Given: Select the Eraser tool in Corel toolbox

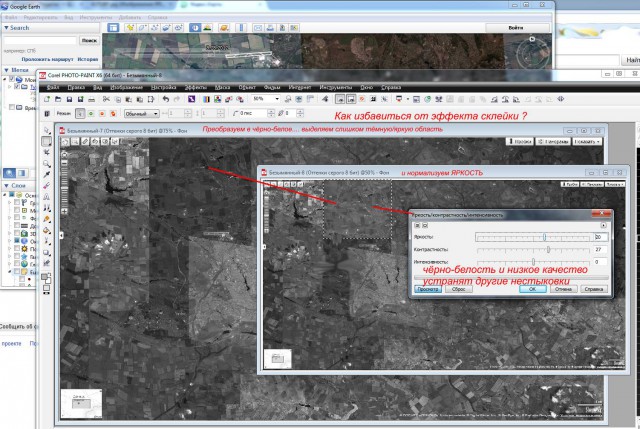Looking at the screenshot, I should [x=47, y=186].
